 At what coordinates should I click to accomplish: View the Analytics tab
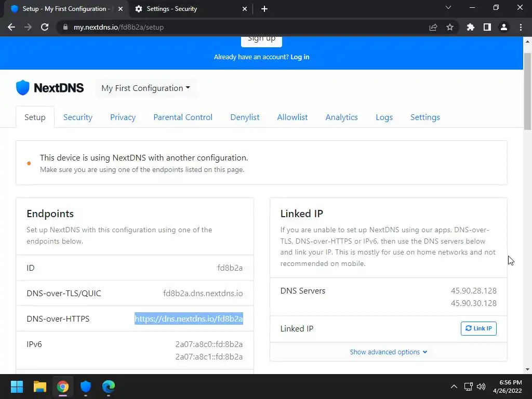coord(342,117)
